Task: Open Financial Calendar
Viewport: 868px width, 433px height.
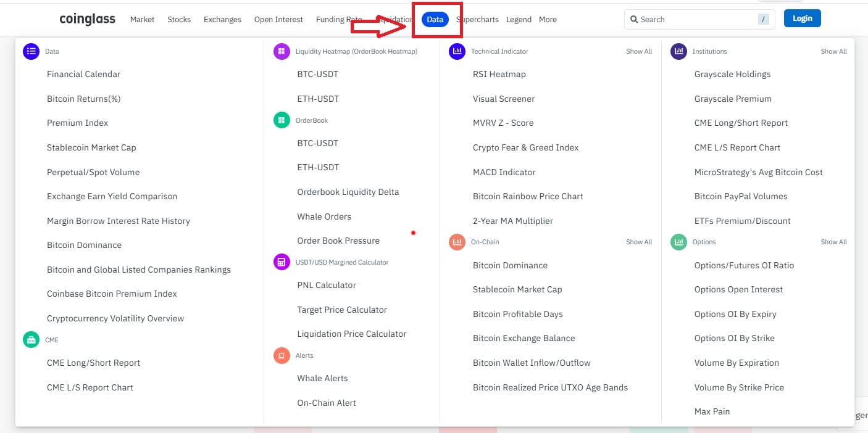Action: pos(83,74)
